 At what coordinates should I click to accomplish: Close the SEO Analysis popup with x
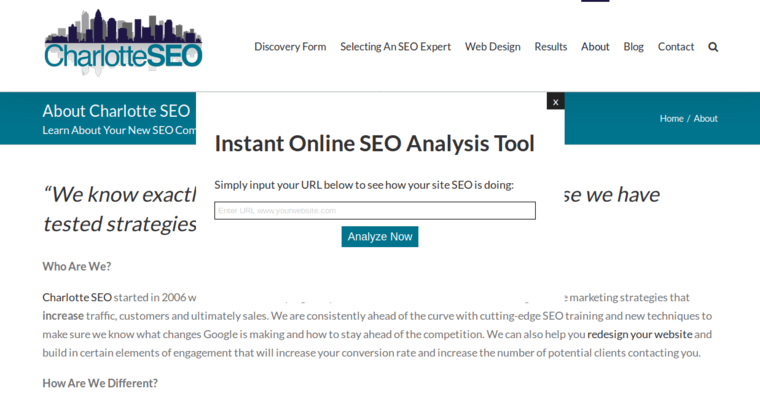[x=555, y=101]
